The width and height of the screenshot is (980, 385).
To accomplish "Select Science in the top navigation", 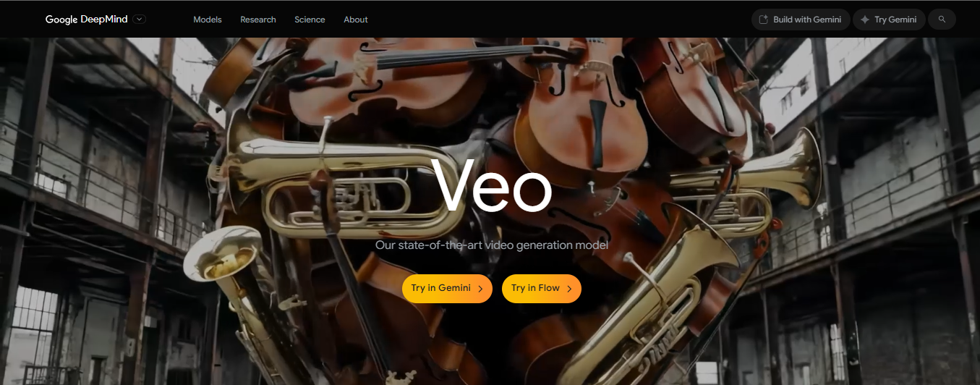I will tap(310, 20).
